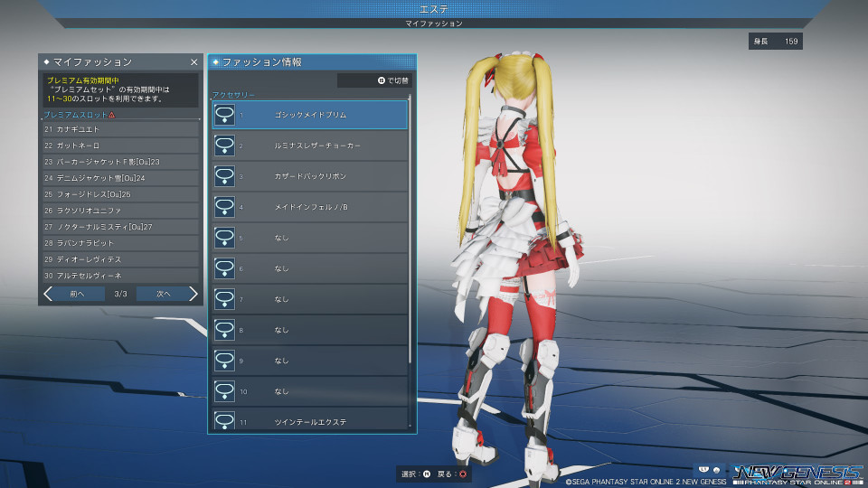The height and width of the screenshot is (488, 868).
Task: Select accessory slot 1 ゴシックメイドプリム icon
Action: [x=224, y=115]
